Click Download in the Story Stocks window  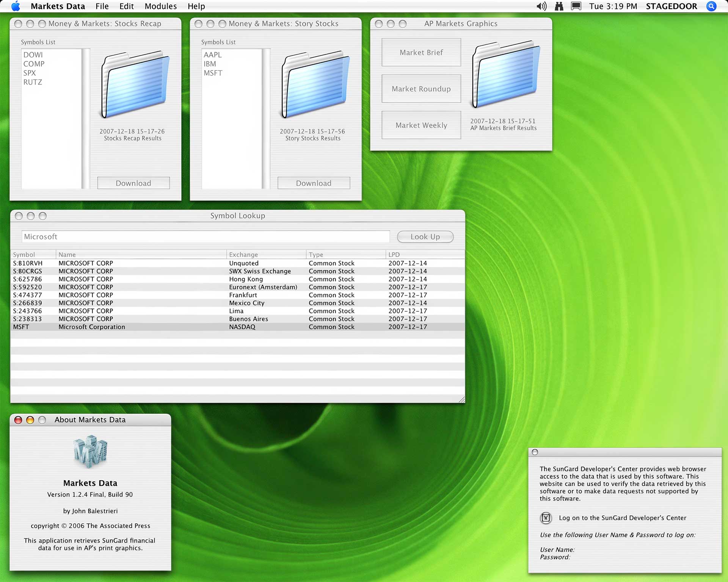point(314,183)
